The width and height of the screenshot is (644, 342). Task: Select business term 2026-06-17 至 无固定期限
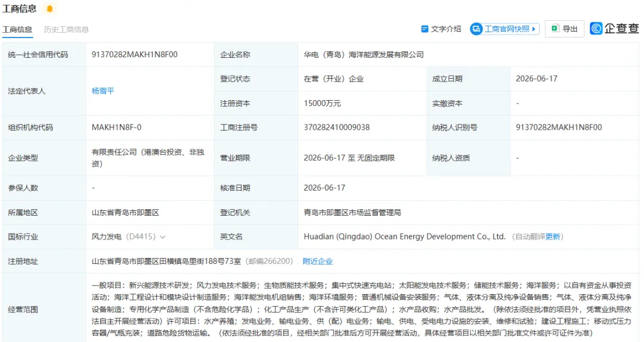pyautogui.click(x=349, y=158)
